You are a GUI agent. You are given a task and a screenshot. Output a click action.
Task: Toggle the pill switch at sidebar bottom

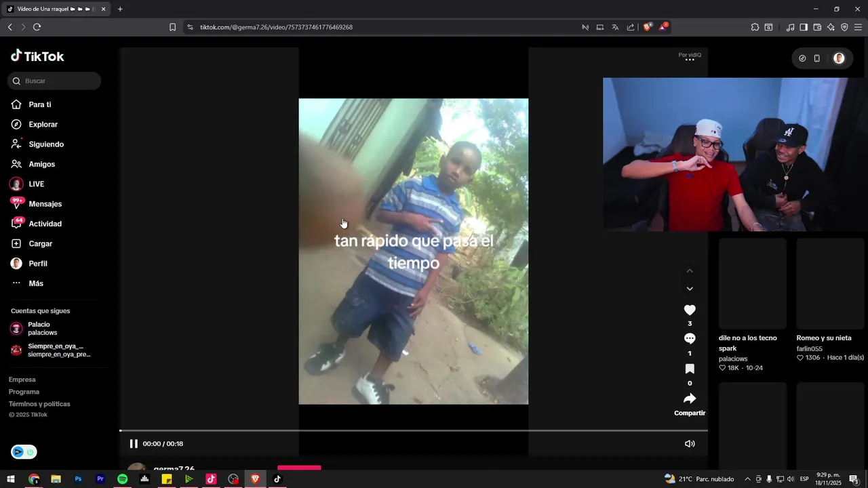tap(24, 452)
